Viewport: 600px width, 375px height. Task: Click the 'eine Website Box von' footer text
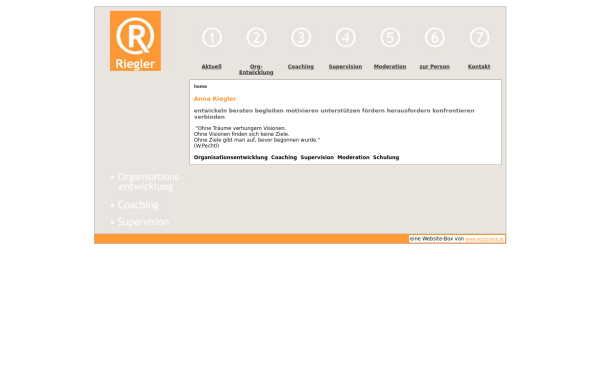pyautogui.click(x=437, y=239)
